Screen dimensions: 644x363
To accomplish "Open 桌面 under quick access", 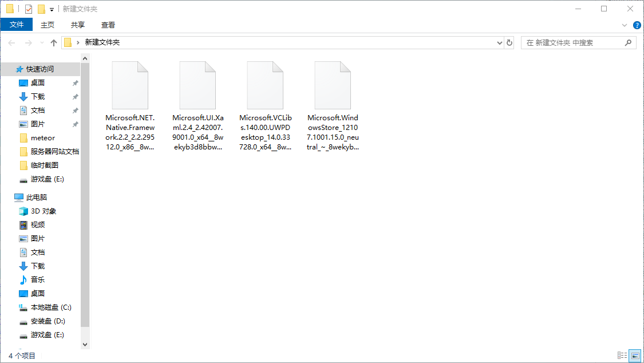I will coord(38,83).
